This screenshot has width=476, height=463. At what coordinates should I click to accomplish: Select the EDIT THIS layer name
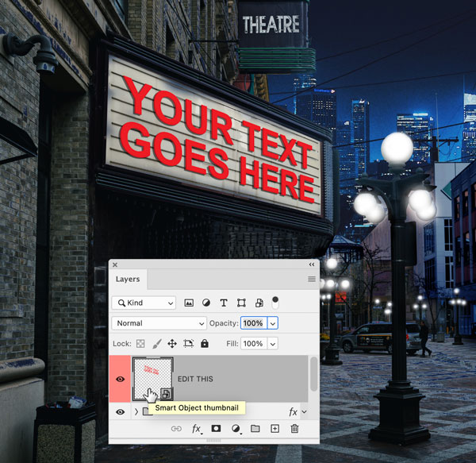pos(195,379)
